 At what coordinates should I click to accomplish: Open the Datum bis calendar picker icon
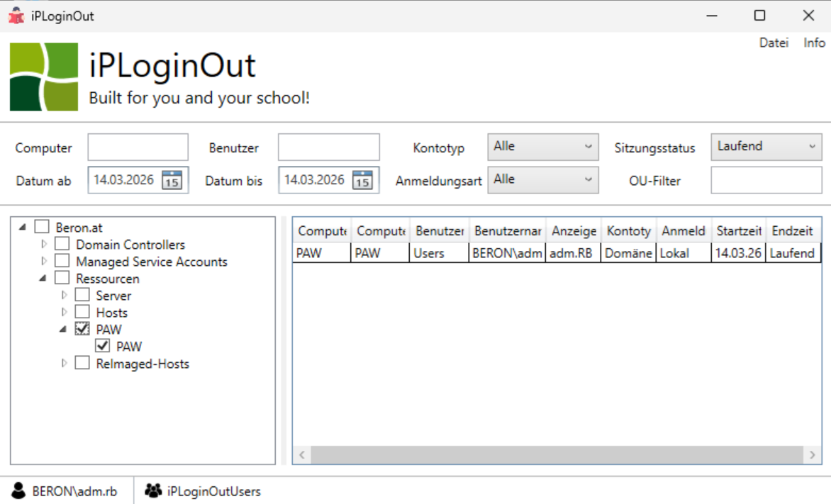click(x=362, y=180)
